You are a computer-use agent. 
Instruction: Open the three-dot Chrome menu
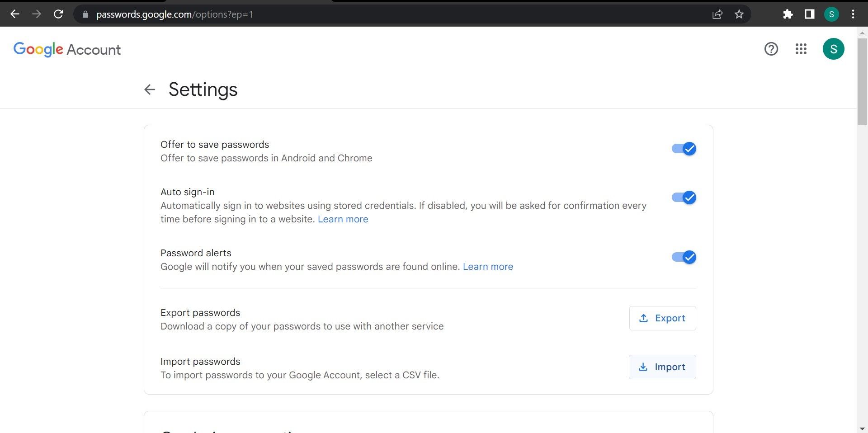click(853, 14)
